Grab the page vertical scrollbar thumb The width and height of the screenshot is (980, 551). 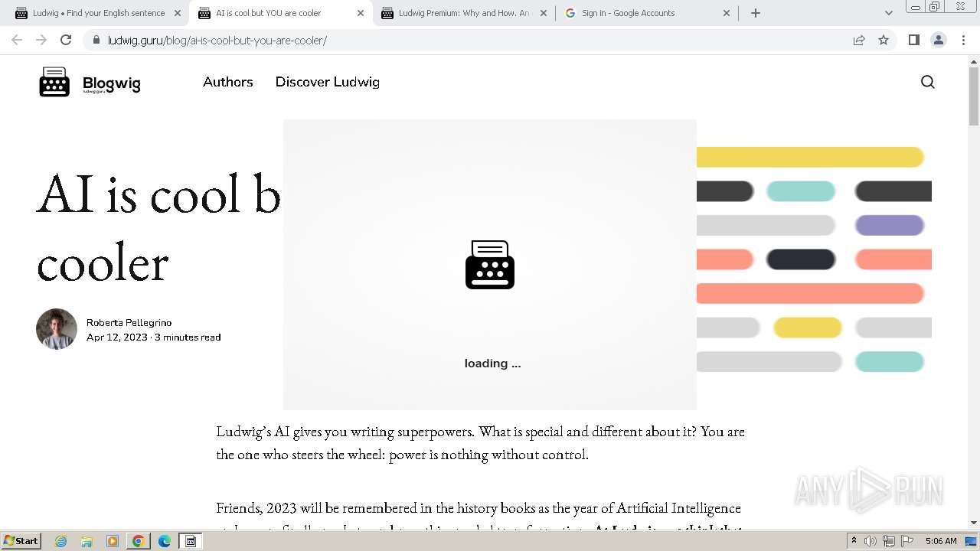point(974,96)
